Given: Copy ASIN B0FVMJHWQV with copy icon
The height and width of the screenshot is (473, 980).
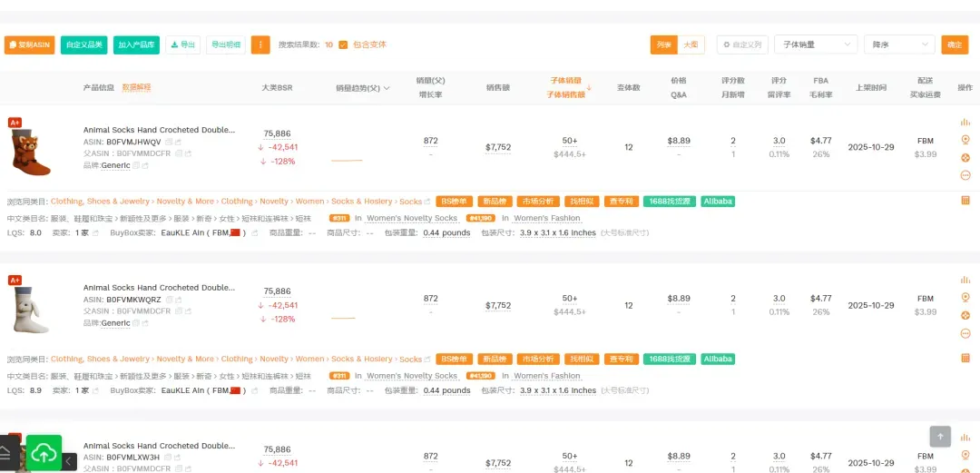Looking at the screenshot, I should click(169, 142).
